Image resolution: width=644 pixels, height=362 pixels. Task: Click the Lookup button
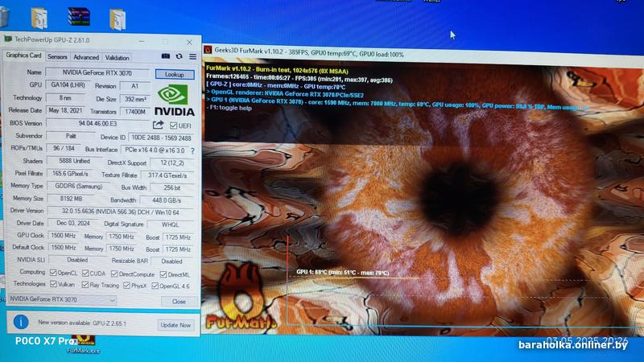point(175,74)
